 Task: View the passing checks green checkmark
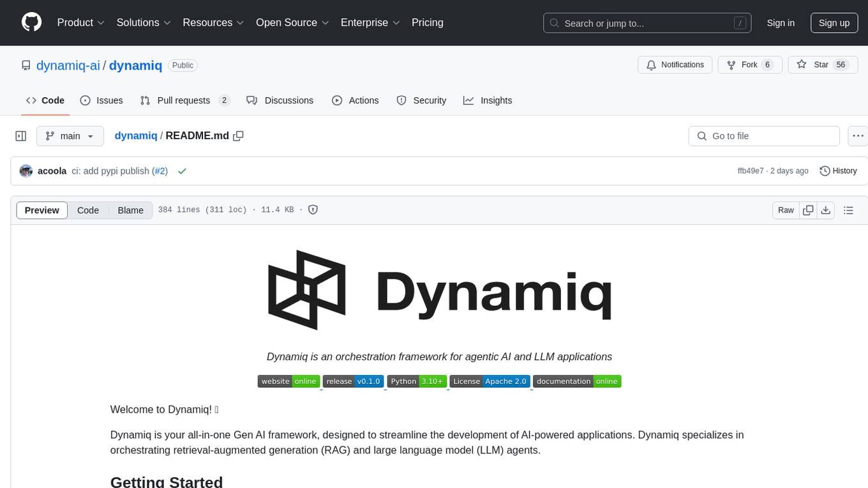pyautogui.click(x=182, y=171)
